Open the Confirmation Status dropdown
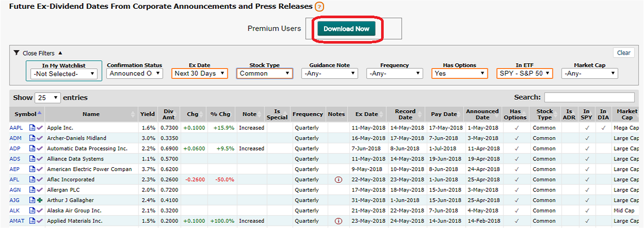 click(134, 74)
